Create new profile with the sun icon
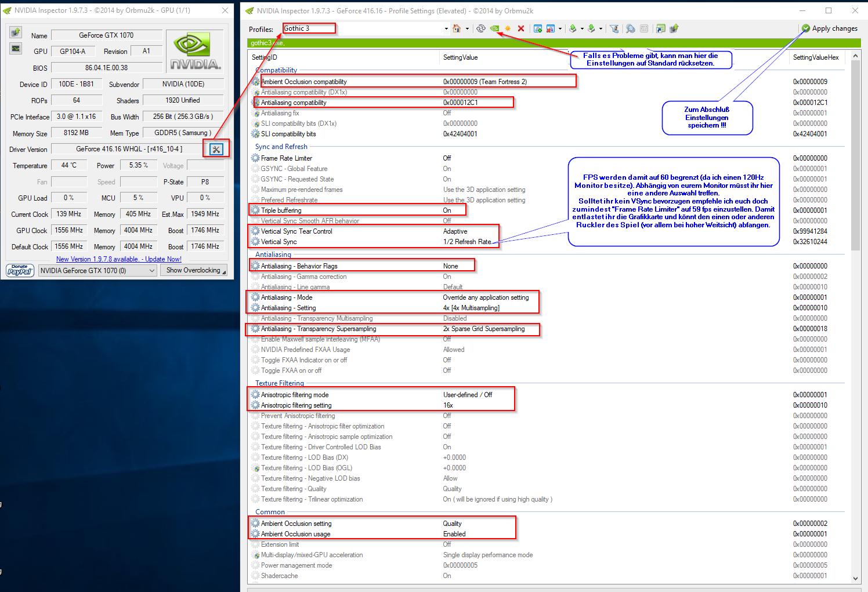The width and height of the screenshot is (868, 592). point(508,28)
